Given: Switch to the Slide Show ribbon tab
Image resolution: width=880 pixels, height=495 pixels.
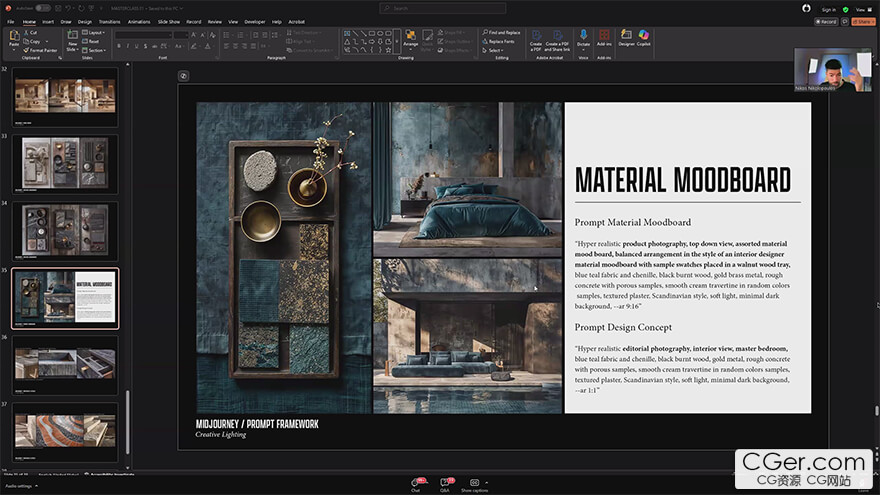Looking at the screenshot, I should pyautogui.click(x=168, y=22).
